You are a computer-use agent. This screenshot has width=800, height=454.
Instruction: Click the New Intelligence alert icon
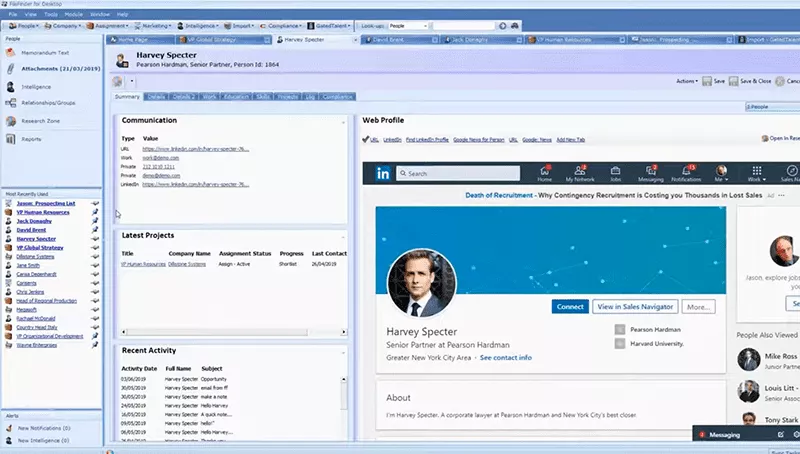click(x=9, y=440)
